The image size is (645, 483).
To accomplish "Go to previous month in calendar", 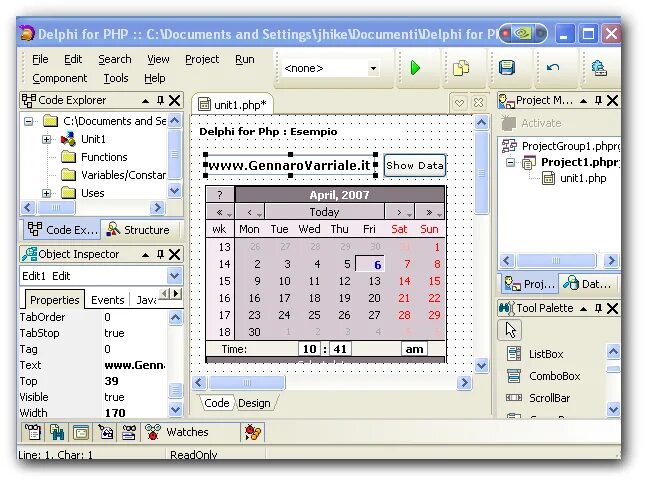I will 250,212.
